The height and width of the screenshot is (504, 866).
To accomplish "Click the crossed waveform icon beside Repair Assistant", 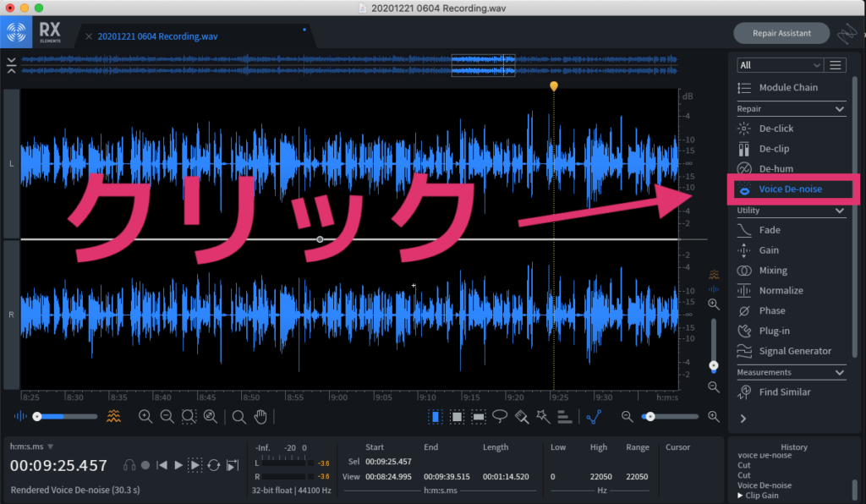I will 847,34.
